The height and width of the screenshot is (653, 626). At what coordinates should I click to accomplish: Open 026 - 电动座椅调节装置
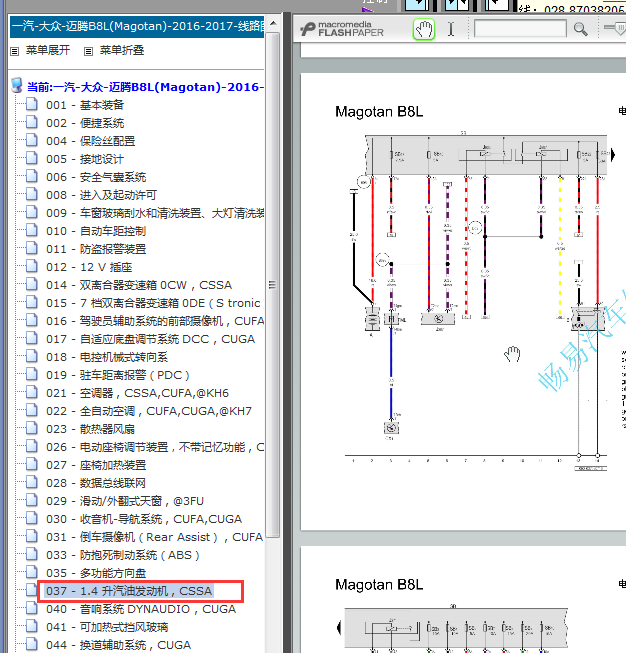click(x=155, y=447)
